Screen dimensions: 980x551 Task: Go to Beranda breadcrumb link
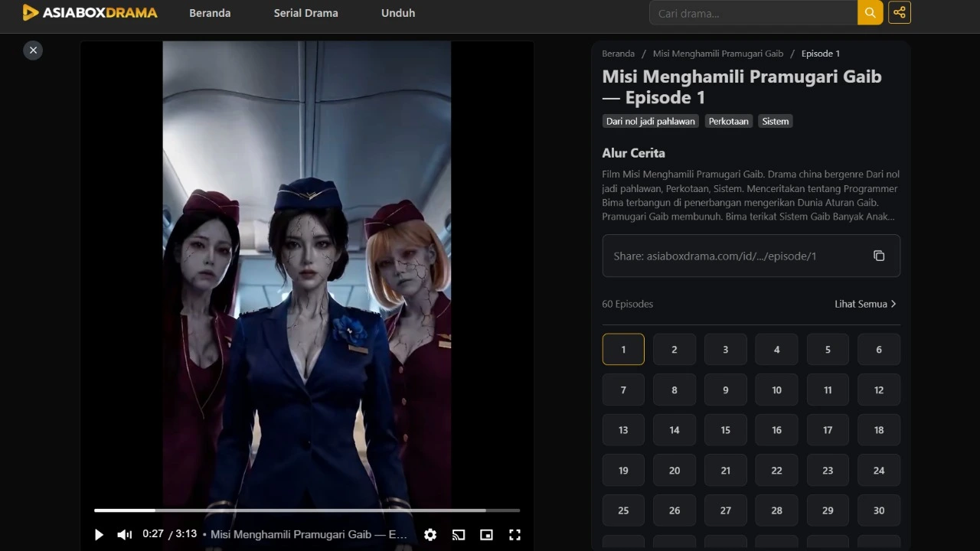point(619,54)
